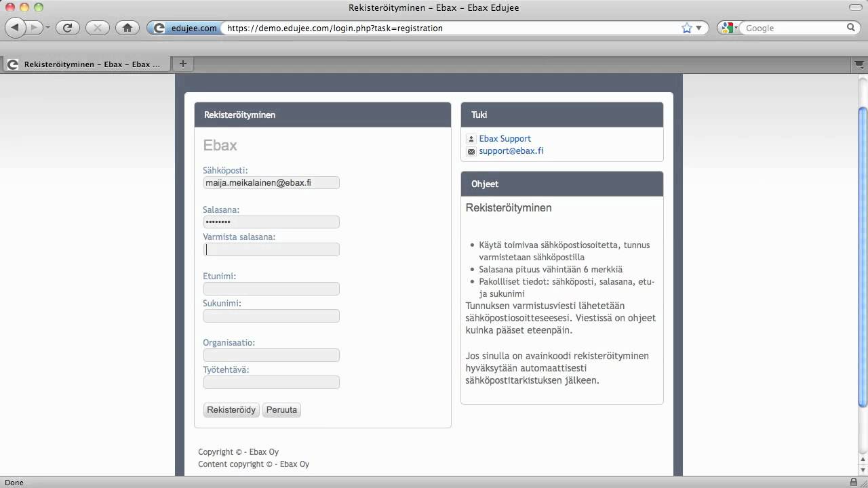Reload the current page
The height and width of the screenshot is (488, 868).
[x=67, y=28]
